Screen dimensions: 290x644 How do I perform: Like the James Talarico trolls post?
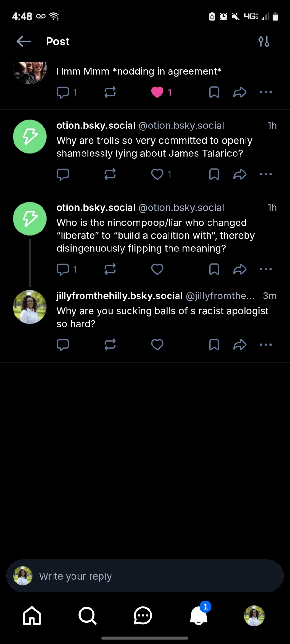[x=157, y=174]
